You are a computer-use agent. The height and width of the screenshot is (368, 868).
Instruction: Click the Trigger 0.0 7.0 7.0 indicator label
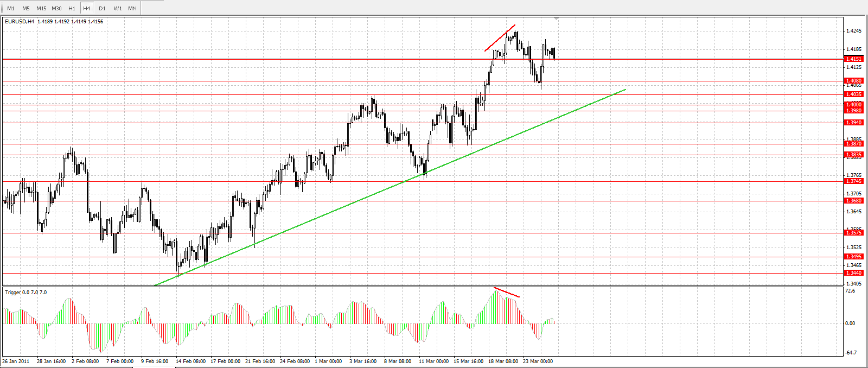coord(25,293)
